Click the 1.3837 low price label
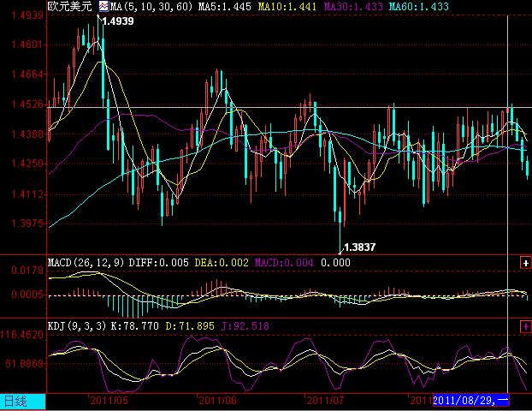This screenshot has height=411, width=532. tap(359, 247)
